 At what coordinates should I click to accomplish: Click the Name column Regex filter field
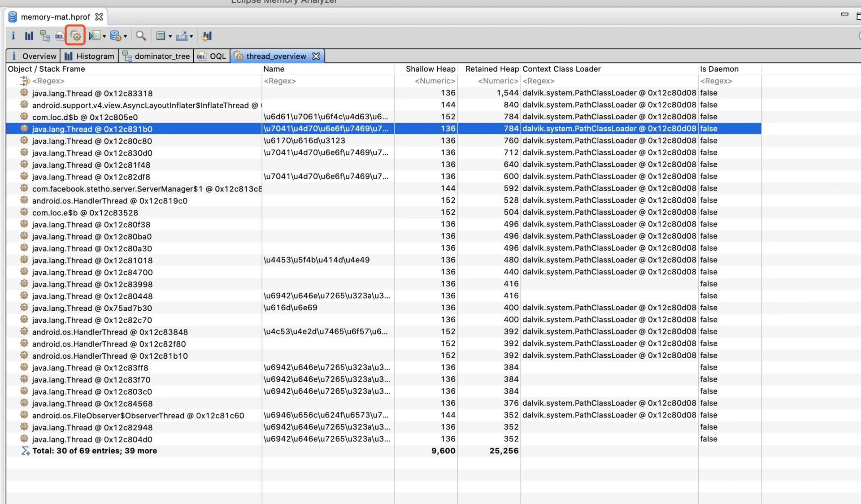[x=327, y=81]
